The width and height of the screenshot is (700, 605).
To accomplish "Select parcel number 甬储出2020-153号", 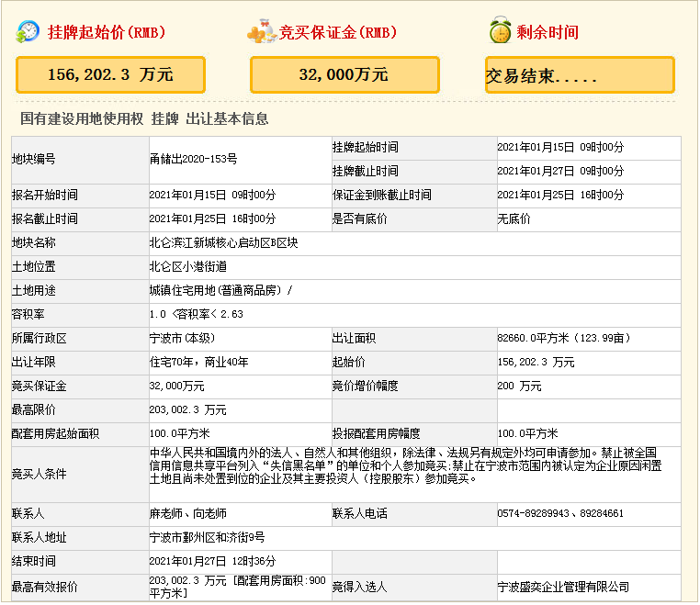I will click(194, 159).
